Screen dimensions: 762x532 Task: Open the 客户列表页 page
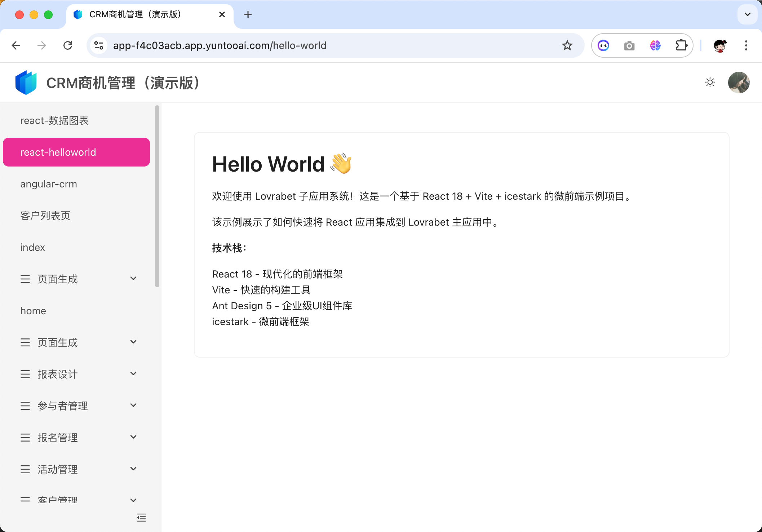tap(45, 216)
